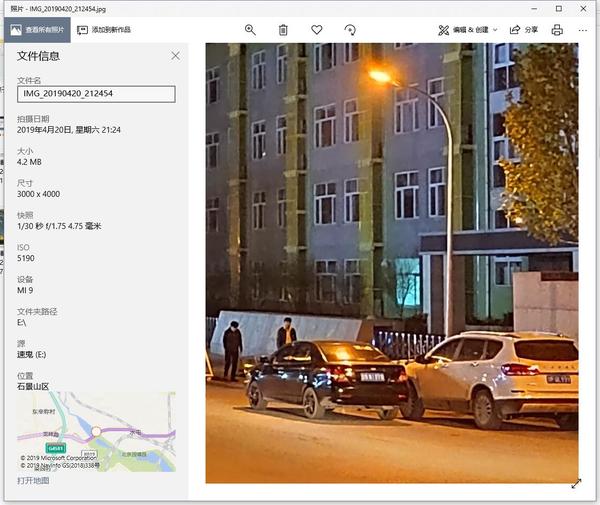Select 查看所有照片 to view all photos
This screenshot has height=505, width=600.
click(x=38, y=30)
